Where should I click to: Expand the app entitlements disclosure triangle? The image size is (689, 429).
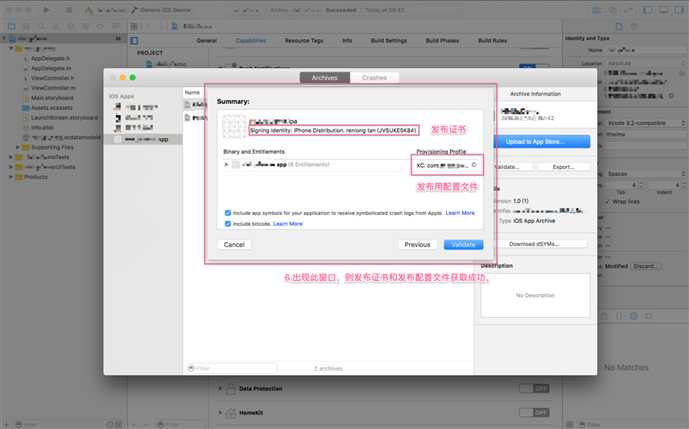226,164
